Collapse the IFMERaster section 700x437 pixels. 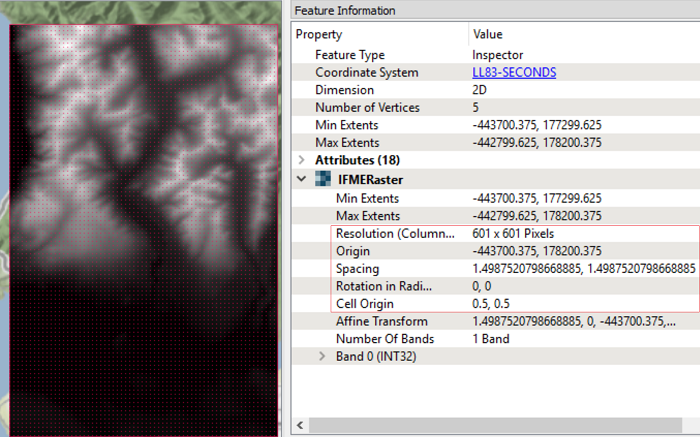pyautogui.click(x=301, y=179)
